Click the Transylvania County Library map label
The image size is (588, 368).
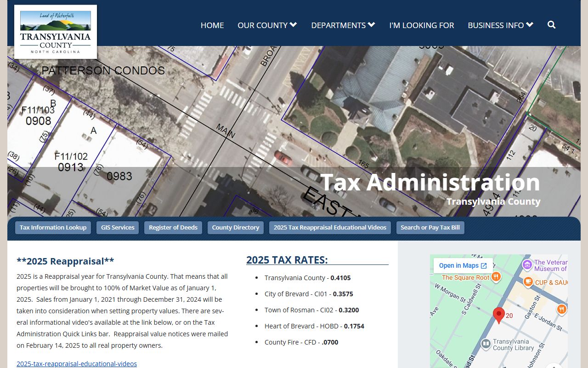tap(514, 345)
